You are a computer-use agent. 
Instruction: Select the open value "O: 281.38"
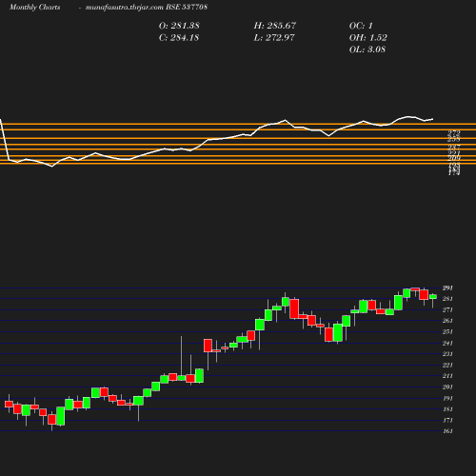[179, 26]
